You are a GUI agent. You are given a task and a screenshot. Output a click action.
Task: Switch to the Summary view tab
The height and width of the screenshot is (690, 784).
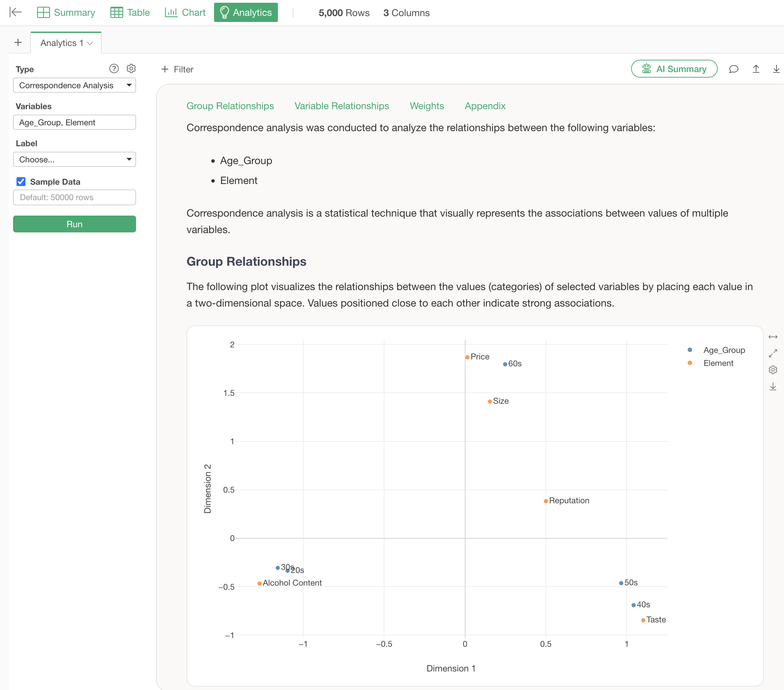pos(66,12)
